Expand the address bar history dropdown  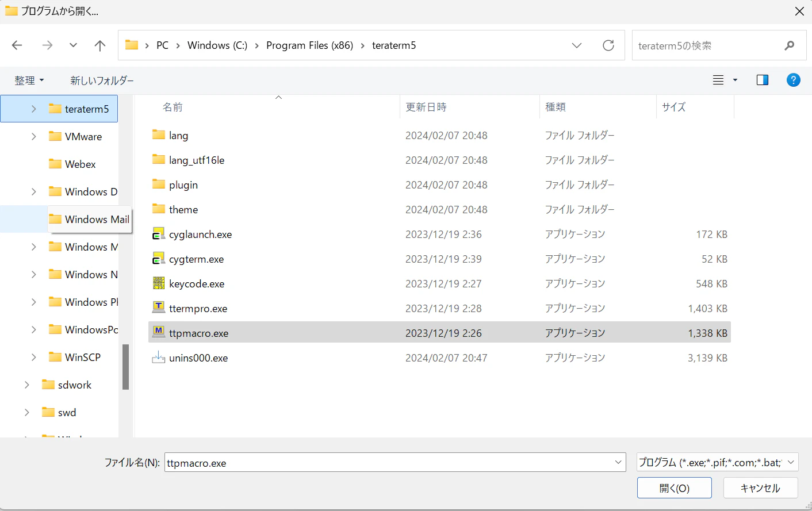[577, 45]
